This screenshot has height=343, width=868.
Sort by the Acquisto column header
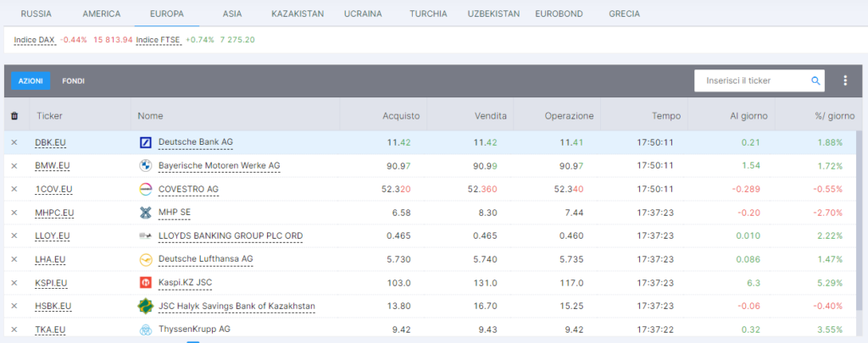[401, 116]
